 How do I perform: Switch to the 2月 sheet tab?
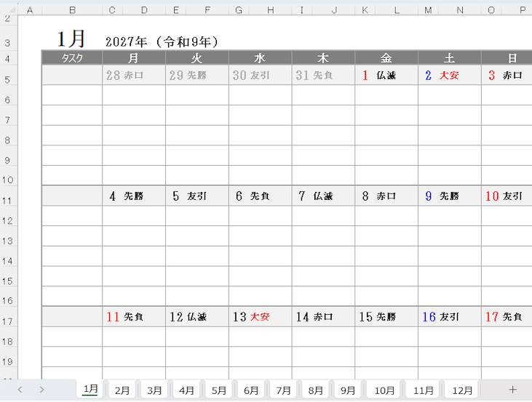122,390
